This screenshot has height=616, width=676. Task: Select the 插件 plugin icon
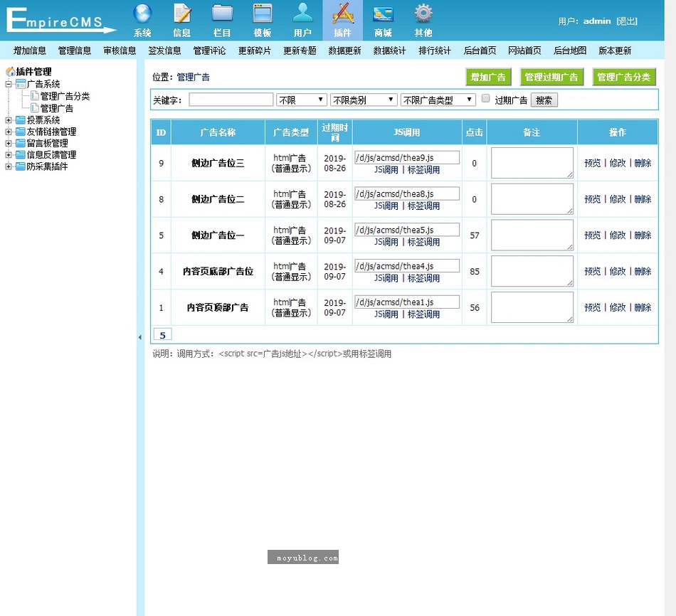coord(343,14)
